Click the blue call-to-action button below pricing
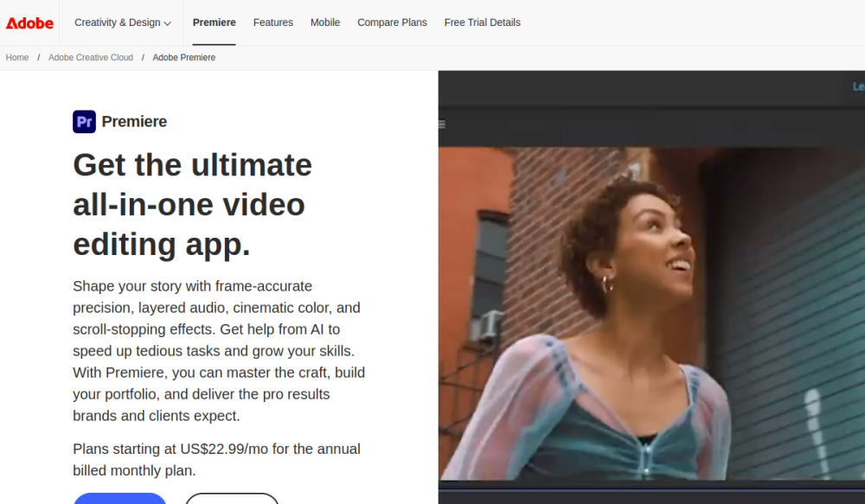This screenshot has height=504, width=865. [x=119, y=500]
